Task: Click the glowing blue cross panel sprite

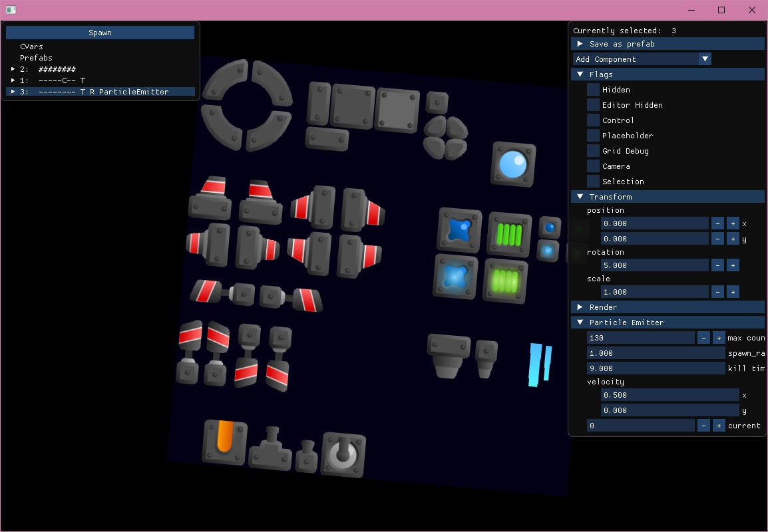Action: [455, 277]
